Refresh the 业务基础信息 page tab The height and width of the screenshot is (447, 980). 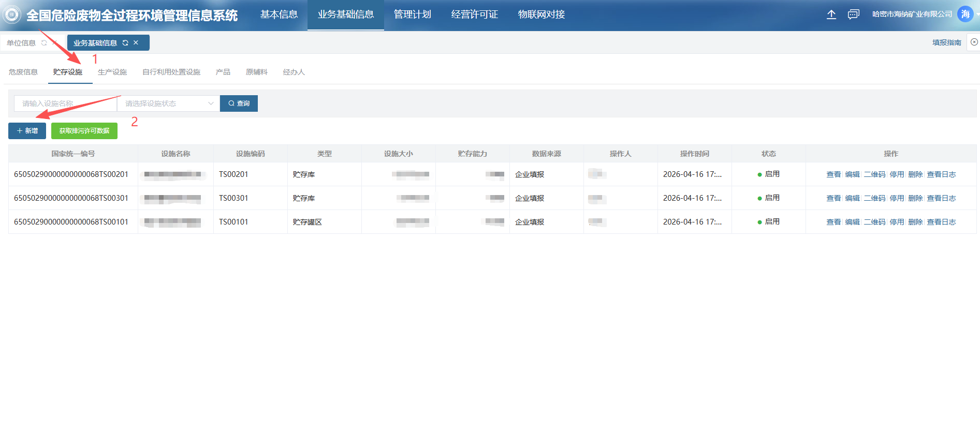coord(125,43)
